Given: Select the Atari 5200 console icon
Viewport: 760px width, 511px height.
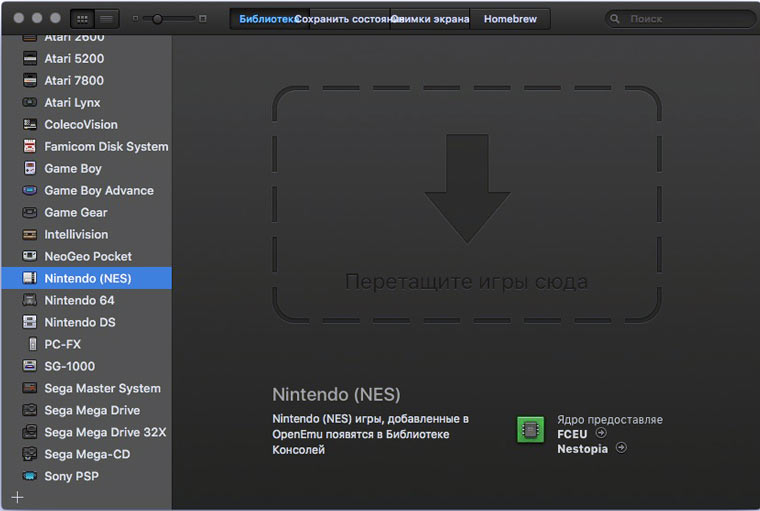Looking at the screenshot, I should tap(30, 59).
